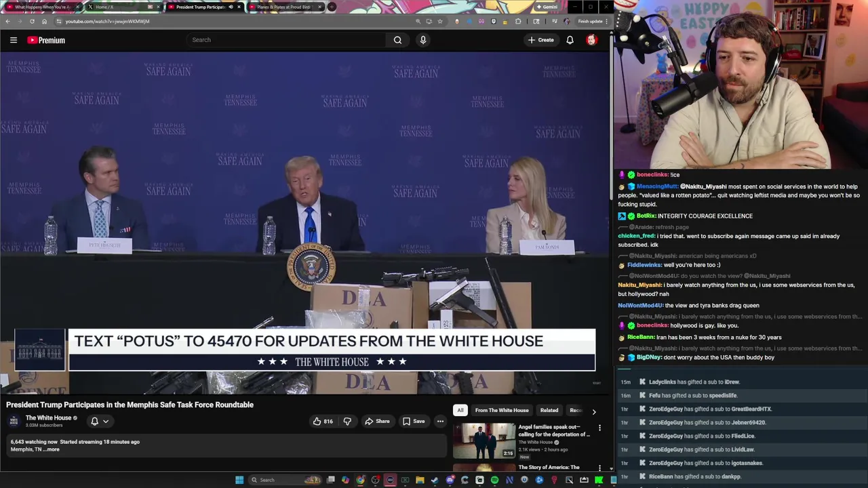Open Steam from the taskbar
Image resolution: width=868 pixels, height=488 pixels.
coord(435,480)
